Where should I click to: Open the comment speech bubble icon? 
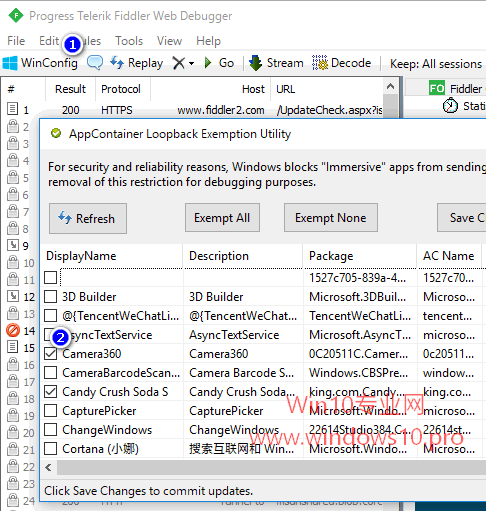[95, 63]
